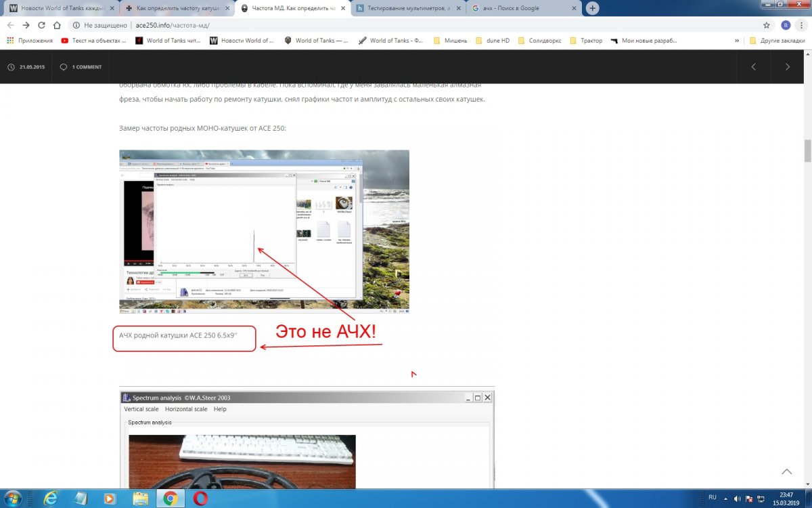812x508 pixels.
Task: Open the 'Новости World of ...' bookmark
Action: (x=242, y=41)
